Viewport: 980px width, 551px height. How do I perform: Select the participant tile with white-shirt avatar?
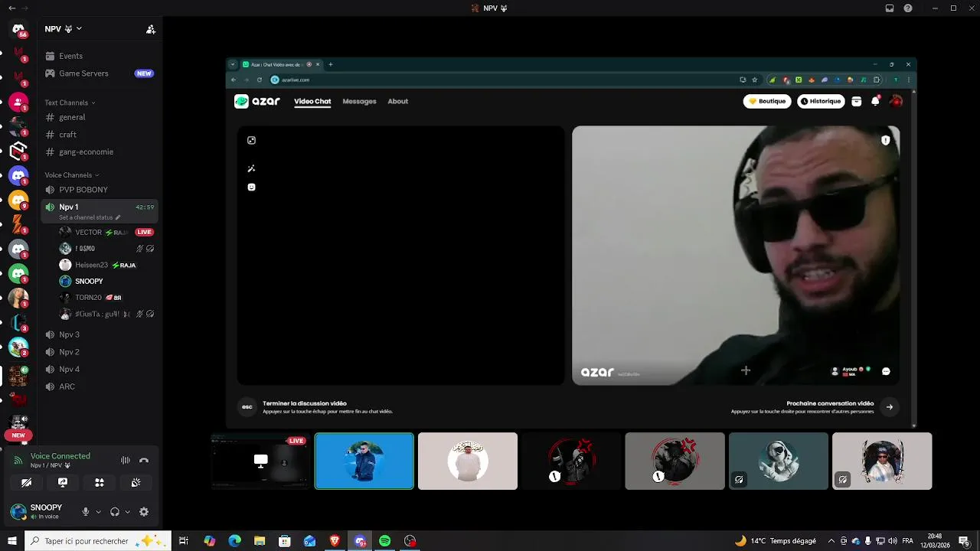click(468, 461)
